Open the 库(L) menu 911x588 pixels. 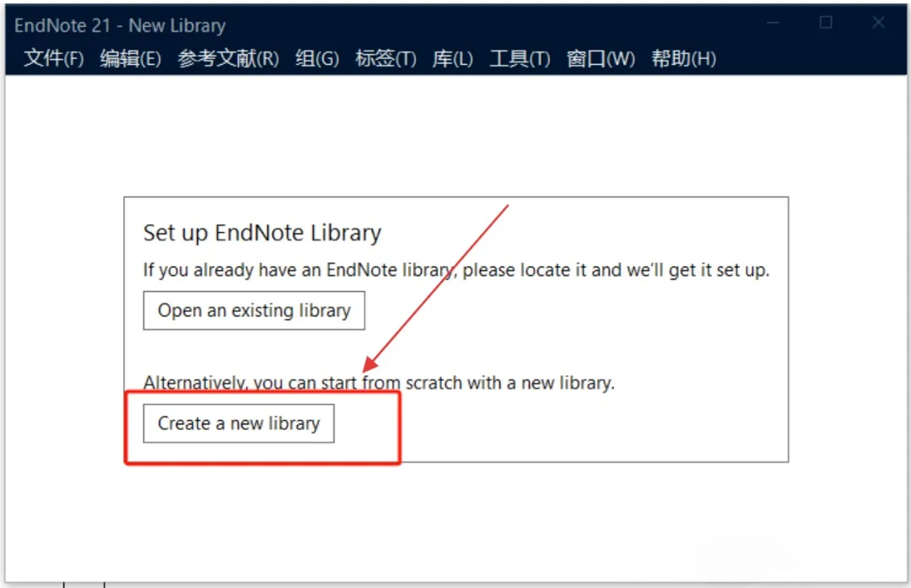click(x=453, y=59)
